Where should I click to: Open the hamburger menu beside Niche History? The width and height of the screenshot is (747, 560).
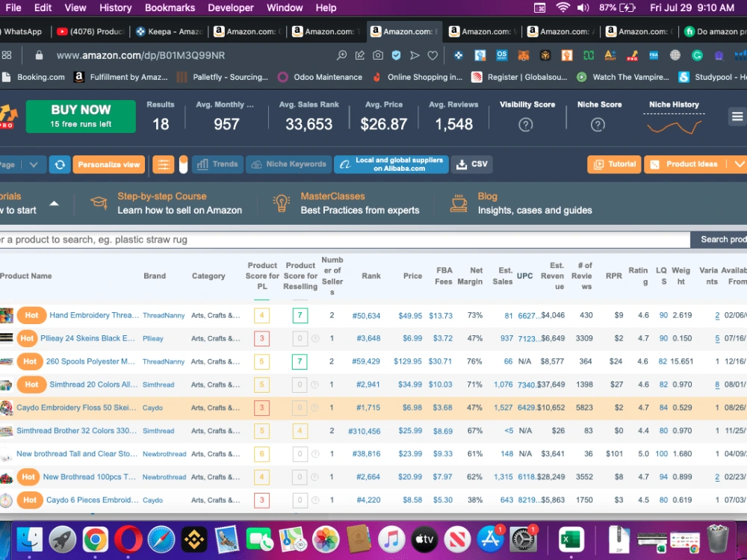pyautogui.click(x=737, y=116)
